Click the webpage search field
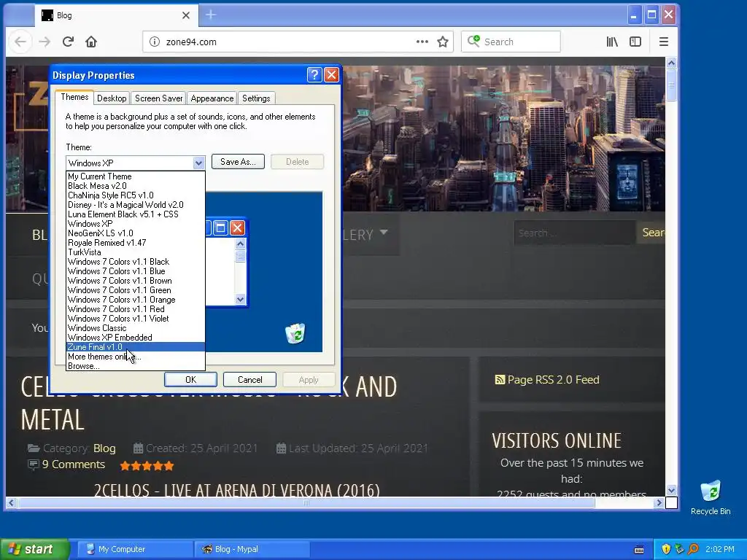The height and width of the screenshot is (560, 747). (574, 233)
